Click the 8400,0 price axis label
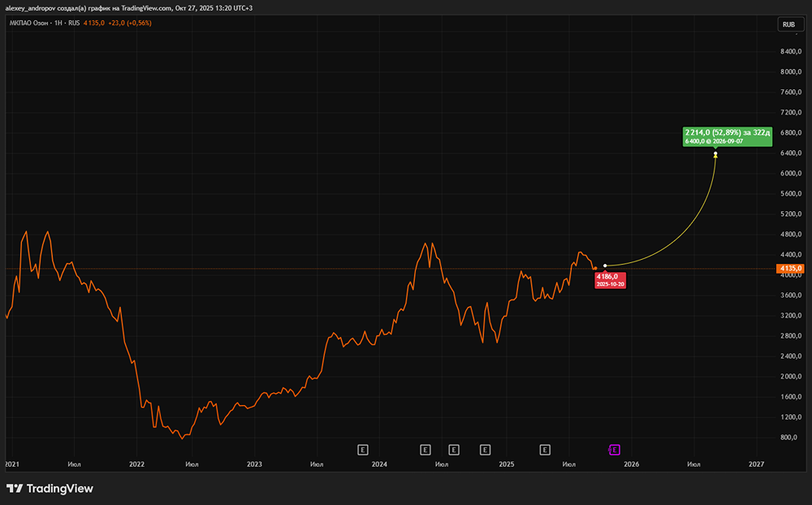This screenshot has height=505, width=812. [791, 51]
